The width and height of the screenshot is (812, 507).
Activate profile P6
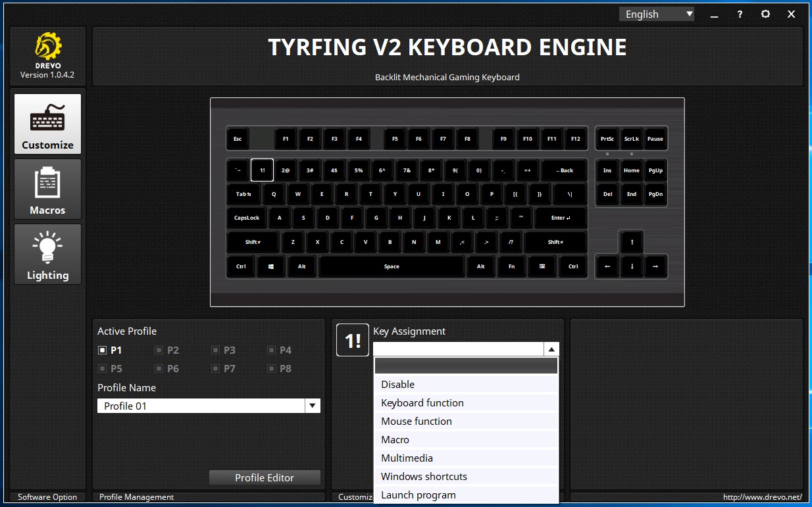tap(166, 369)
